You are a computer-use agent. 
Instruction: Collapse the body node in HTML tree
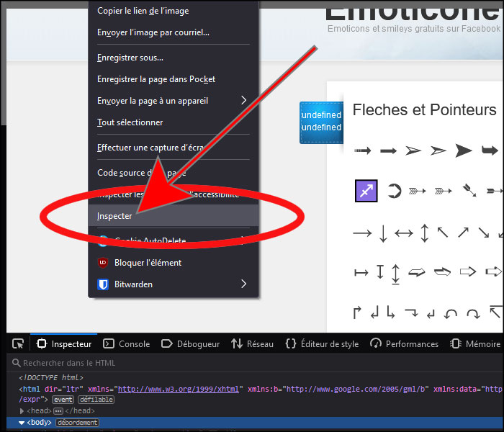pyautogui.click(x=22, y=423)
